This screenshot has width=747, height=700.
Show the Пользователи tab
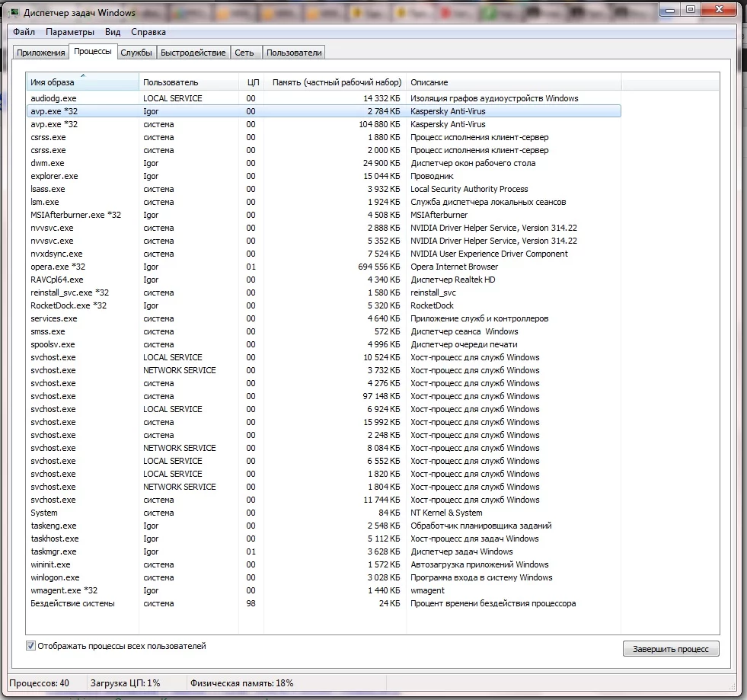[x=294, y=53]
